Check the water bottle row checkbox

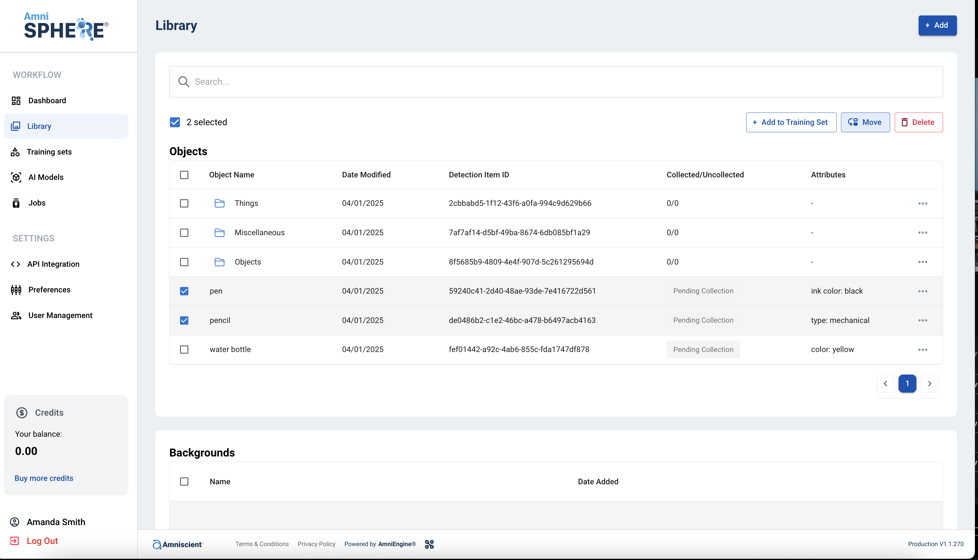point(184,350)
